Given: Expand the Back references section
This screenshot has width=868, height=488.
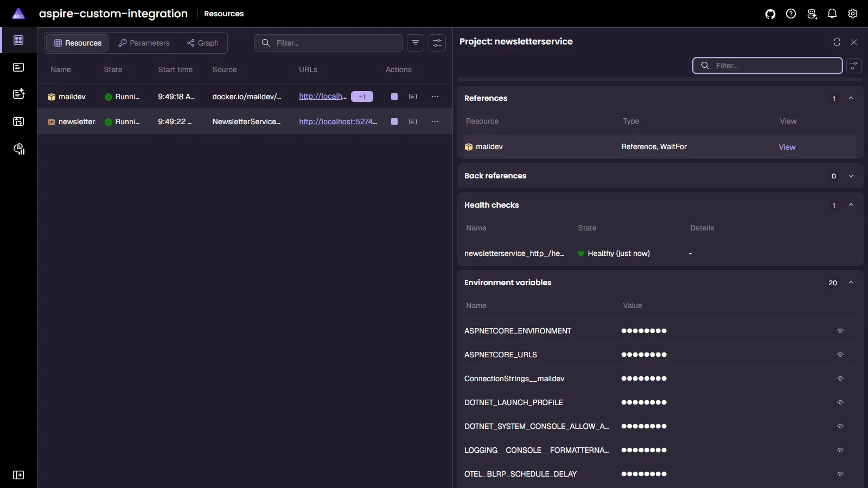Looking at the screenshot, I should pyautogui.click(x=851, y=176).
